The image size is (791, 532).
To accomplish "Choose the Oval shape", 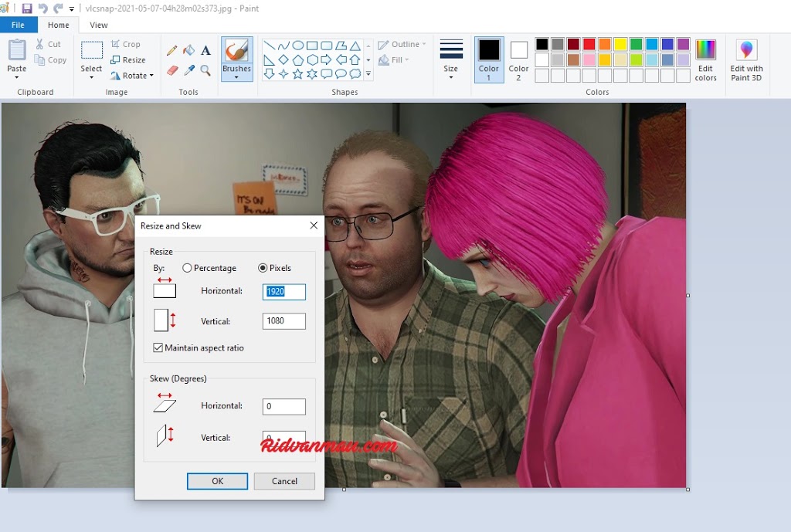I will click(x=297, y=46).
